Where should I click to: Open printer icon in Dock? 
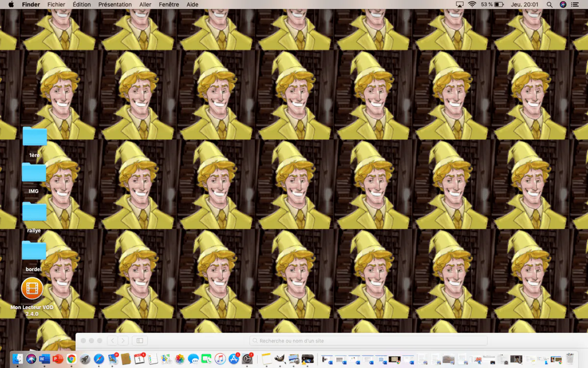point(308,359)
